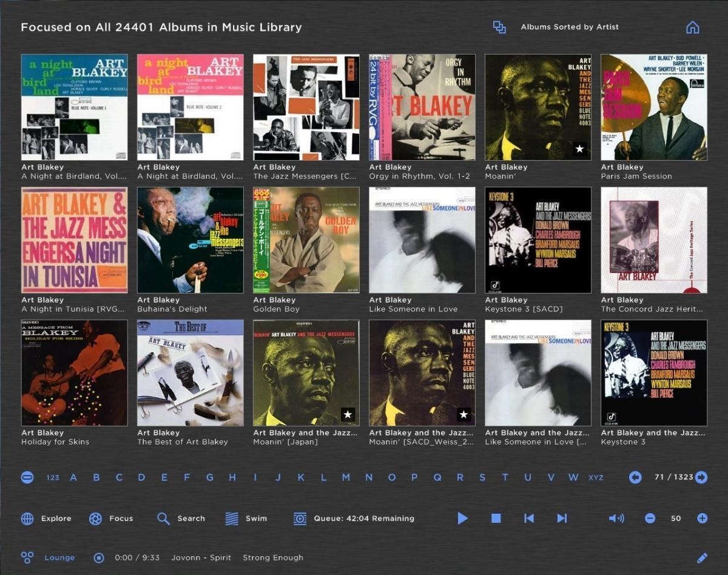This screenshot has width=728, height=575.
Task: Jump to letter W in index
Action: click(573, 477)
